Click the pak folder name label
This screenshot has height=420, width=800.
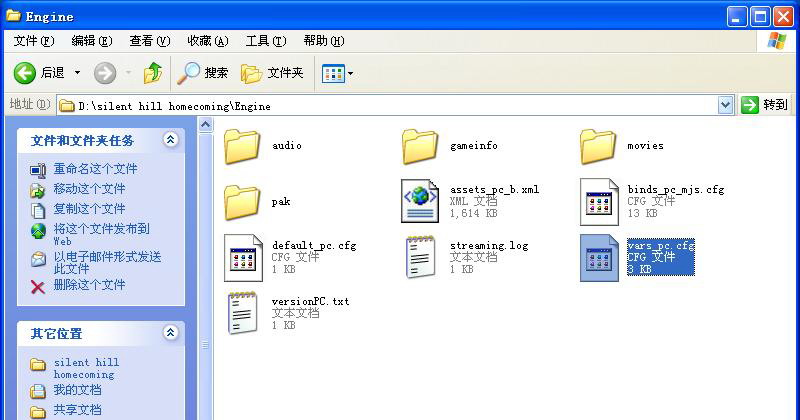click(281, 202)
